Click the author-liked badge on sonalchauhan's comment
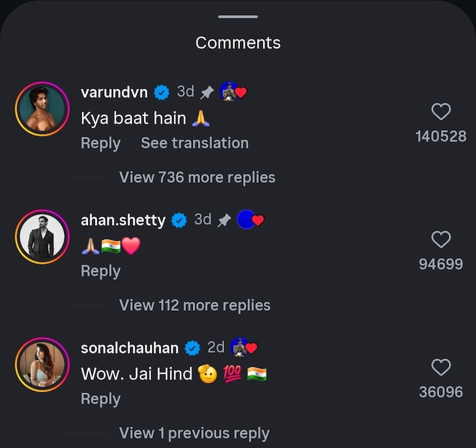The width and height of the screenshot is (476, 448). 244,347
